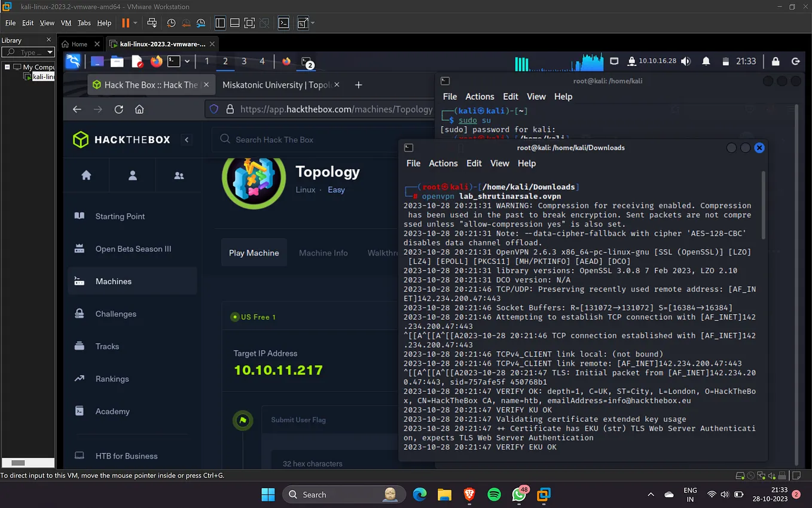Click the Kali notifications bell icon

coord(706,61)
